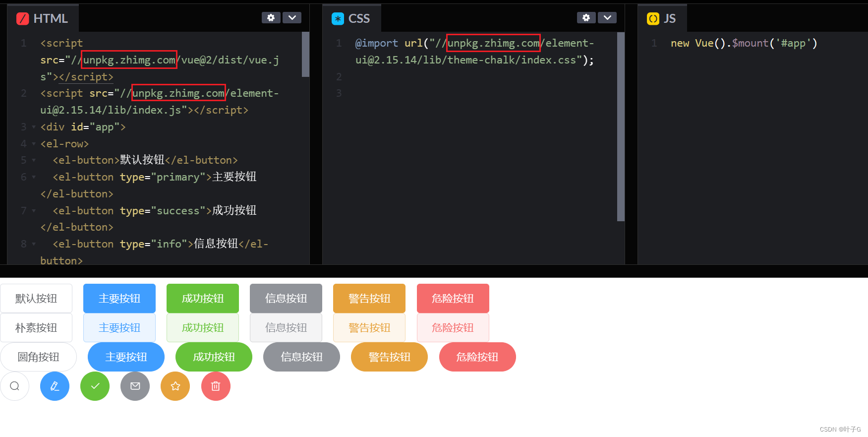868x437 pixels.
Task: Click the solid gray 信息按钮 button
Action: coord(286,298)
